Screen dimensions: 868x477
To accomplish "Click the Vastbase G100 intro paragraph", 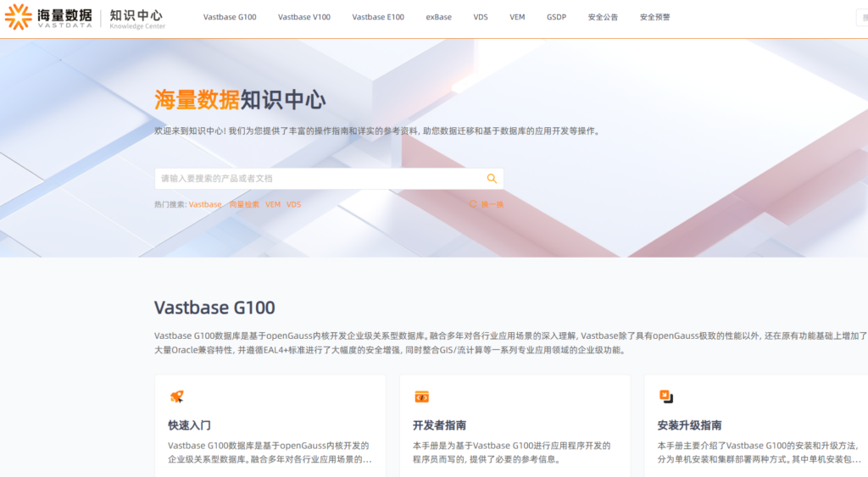I will coord(510,342).
